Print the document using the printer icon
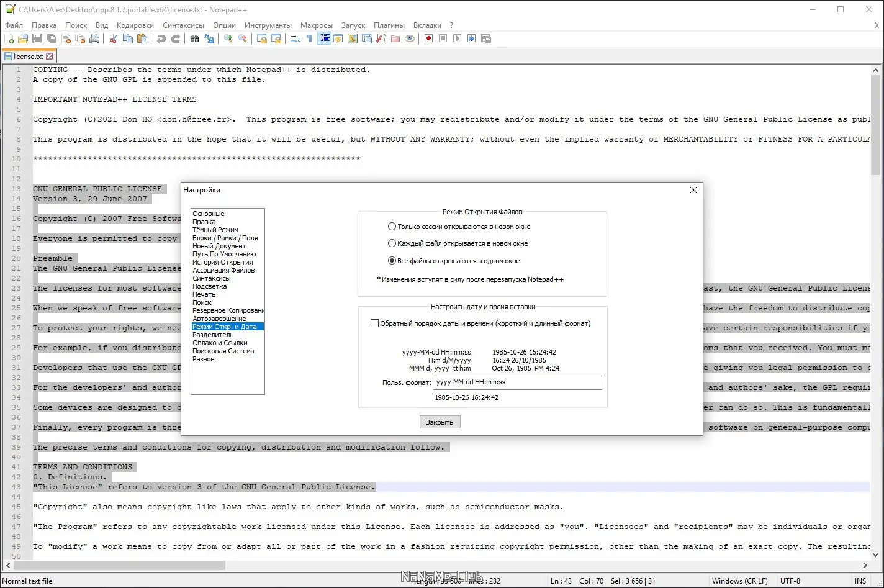884x588 pixels. pyautogui.click(x=94, y=38)
